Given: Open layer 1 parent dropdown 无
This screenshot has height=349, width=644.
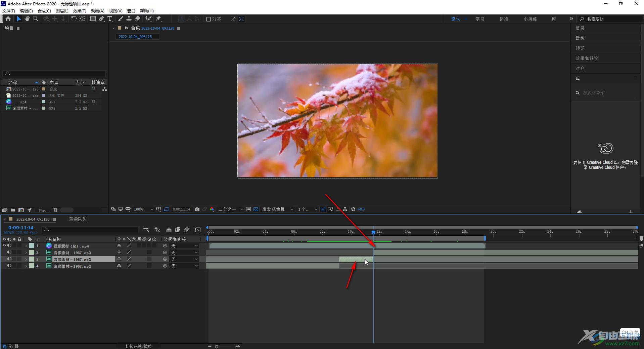Looking at the screenshot, I should (184, 246).
